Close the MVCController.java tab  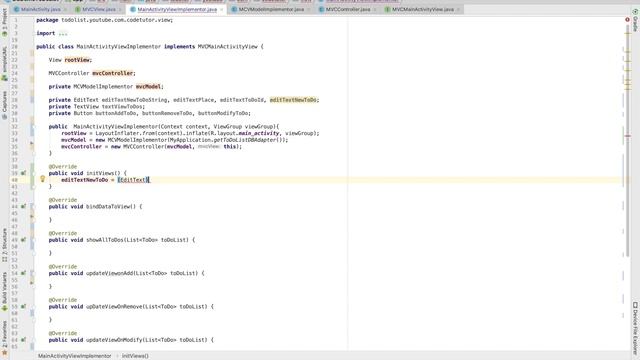pyautogui.click(x=375, y=9)
